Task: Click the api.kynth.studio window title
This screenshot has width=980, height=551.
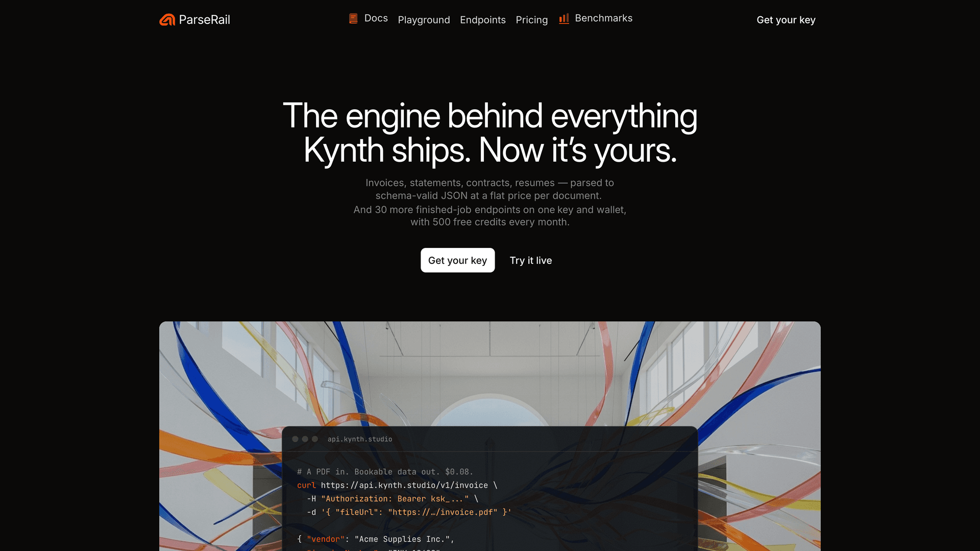Action: [x=360, y=439]
